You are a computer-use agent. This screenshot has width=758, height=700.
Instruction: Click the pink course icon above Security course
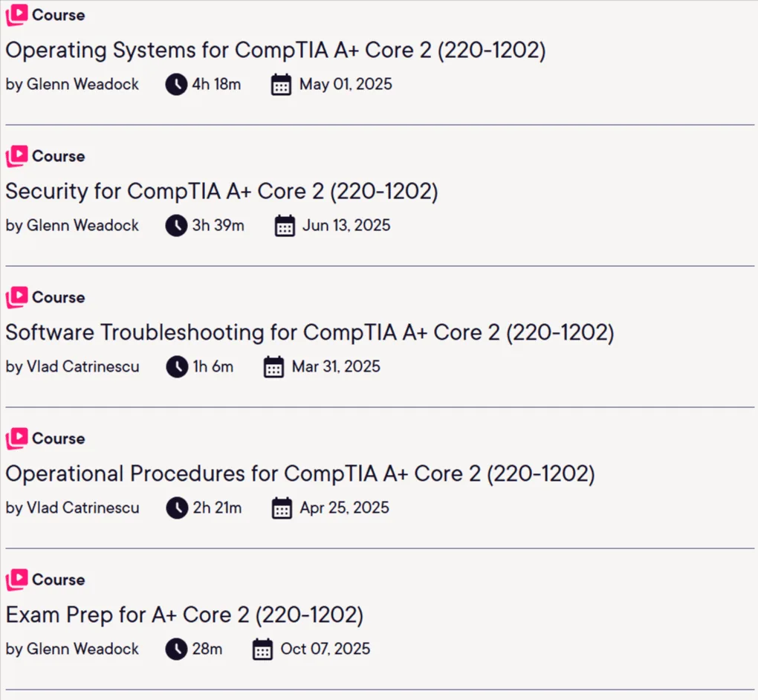pos(16,156)
